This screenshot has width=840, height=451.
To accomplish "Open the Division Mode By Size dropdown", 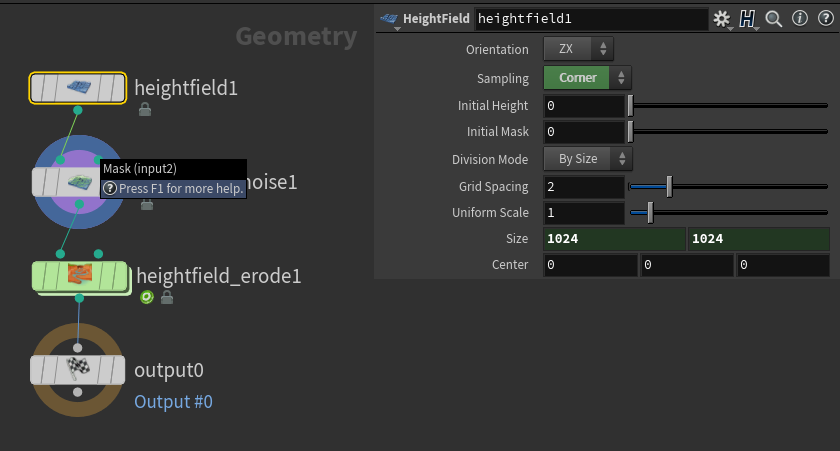I will point(587,158).
